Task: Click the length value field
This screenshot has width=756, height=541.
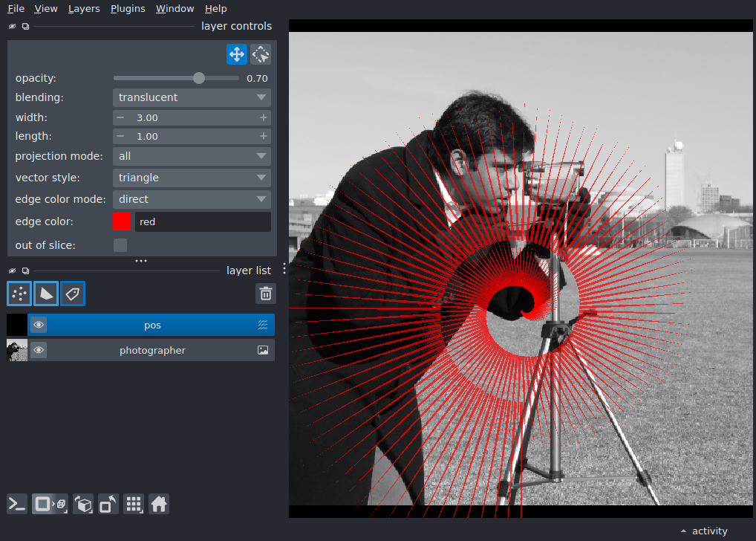Action: coord(192,137)
